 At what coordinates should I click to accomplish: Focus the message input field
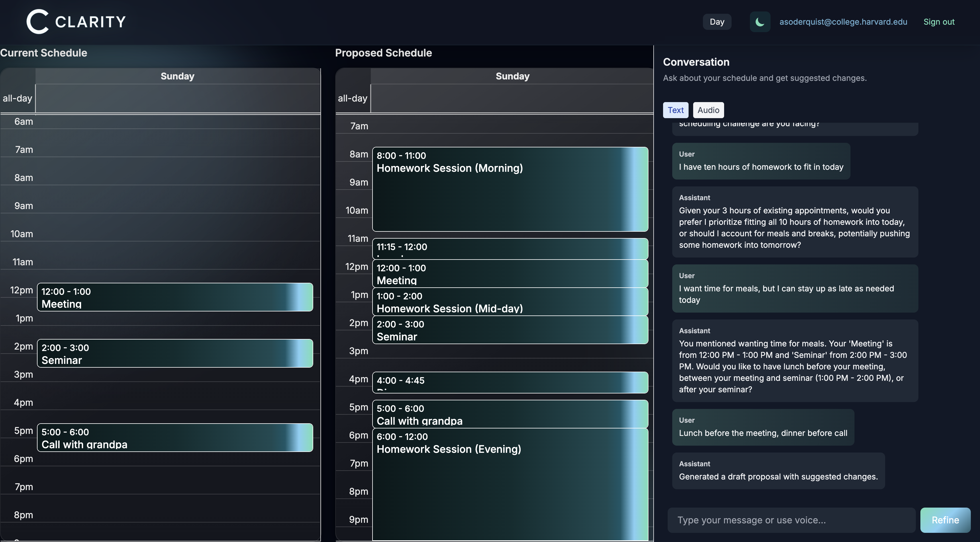(x=791, y=520)
